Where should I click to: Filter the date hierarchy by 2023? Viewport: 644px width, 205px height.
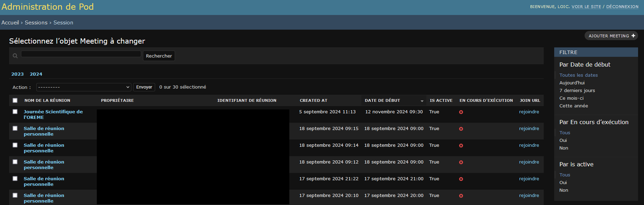coord(17,74)
